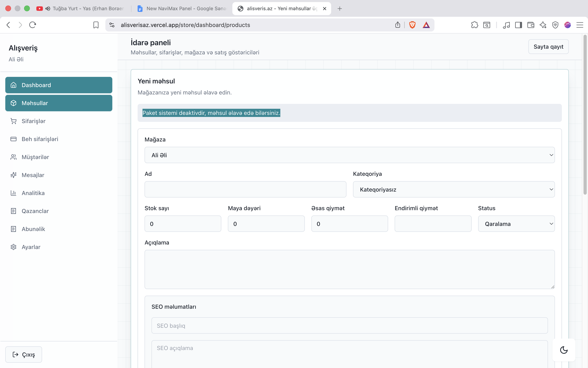Switch to the Tuğba Yurt YouTube tab
This screenshot has height=368, width=588.
click(x=80, y=9)
